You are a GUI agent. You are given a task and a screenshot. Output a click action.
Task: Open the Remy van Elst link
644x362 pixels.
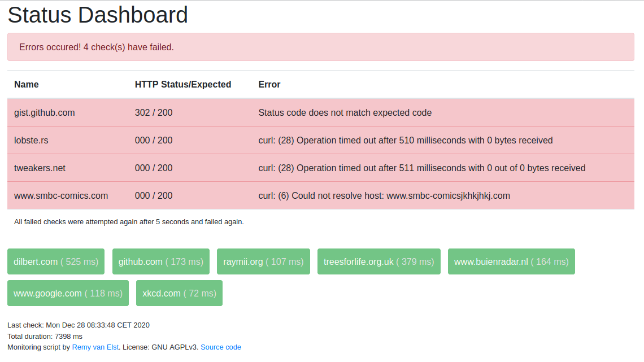(95, 347)
